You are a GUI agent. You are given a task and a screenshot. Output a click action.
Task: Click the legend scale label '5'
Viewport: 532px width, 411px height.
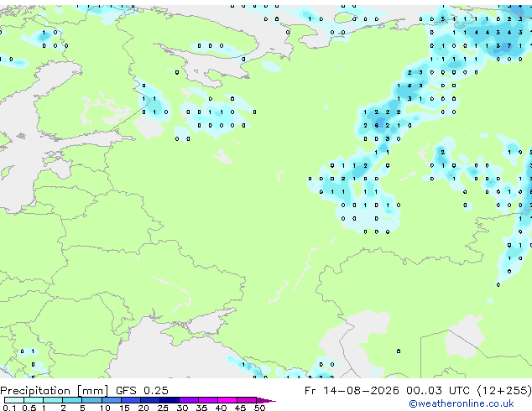[x=82, y=408]
